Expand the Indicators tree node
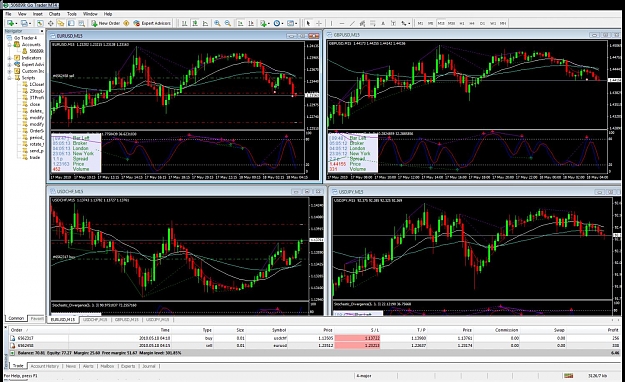Image resolution: width=625 pixels, height=382 pixels. tap(10, 58)
